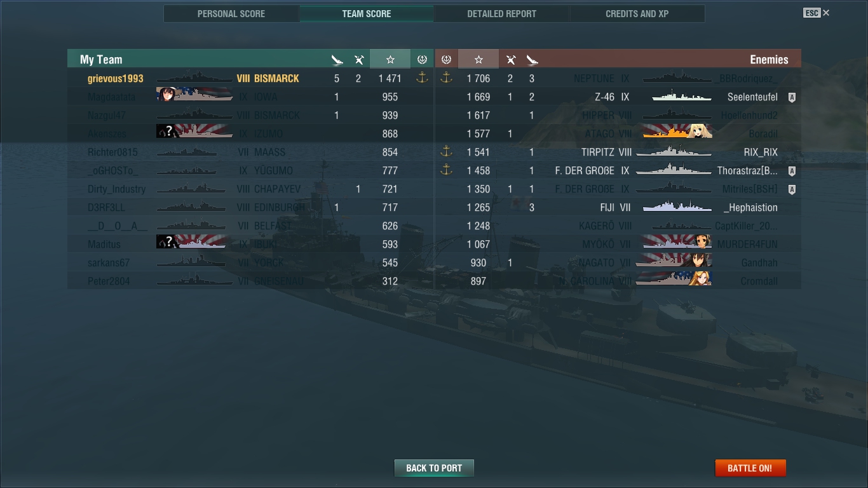
Task: Sort My Team by base XP star
Action: pyautogui.click(x=390, y=59)
